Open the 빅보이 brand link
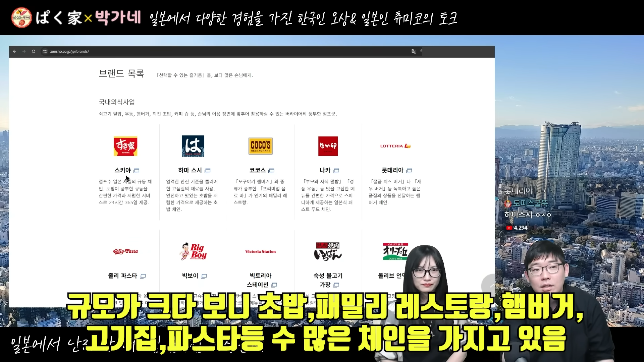The image size is (644, 362). point(190,276)
